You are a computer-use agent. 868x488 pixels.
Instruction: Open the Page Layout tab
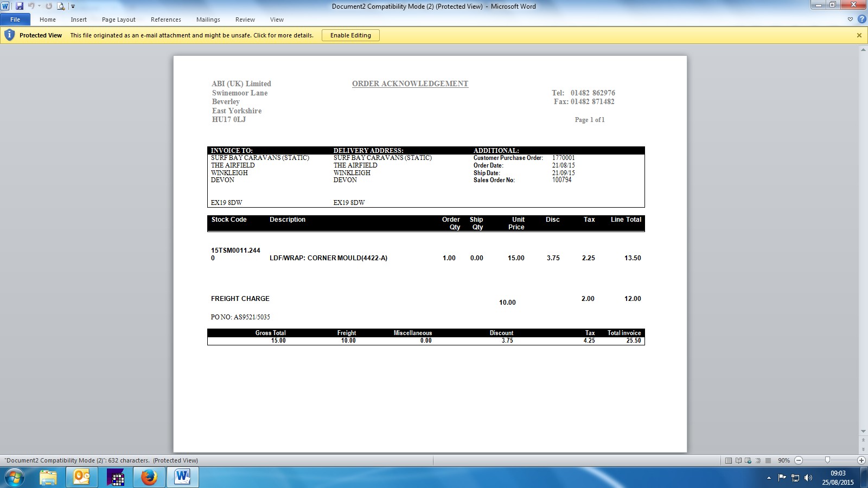click(x=119, y=20)
